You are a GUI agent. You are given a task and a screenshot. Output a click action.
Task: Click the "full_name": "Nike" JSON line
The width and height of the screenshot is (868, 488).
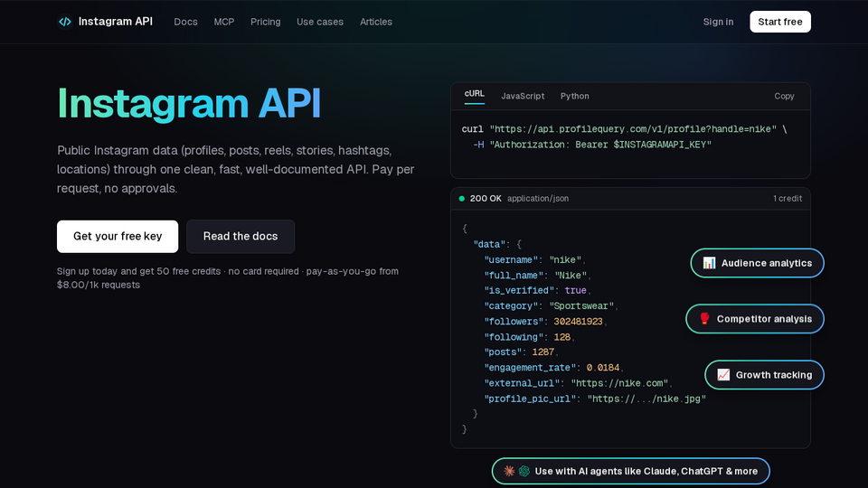[537, 275]
